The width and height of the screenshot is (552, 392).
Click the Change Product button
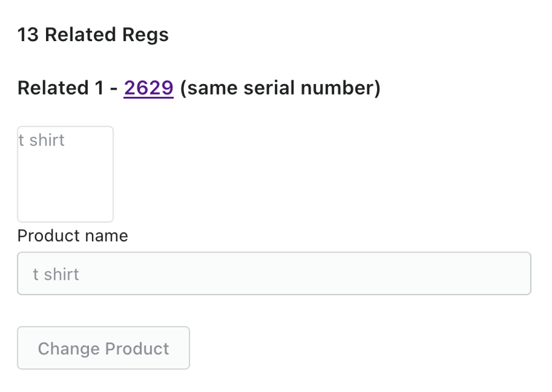[103, 348]
